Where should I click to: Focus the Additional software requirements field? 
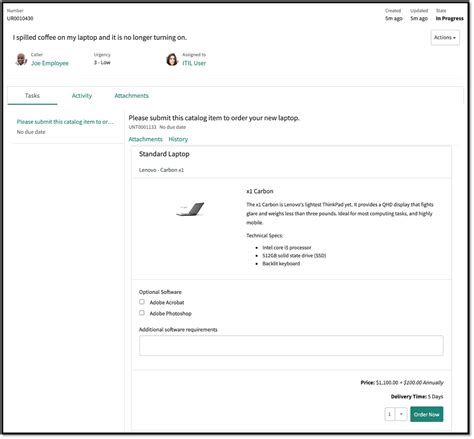291,346
